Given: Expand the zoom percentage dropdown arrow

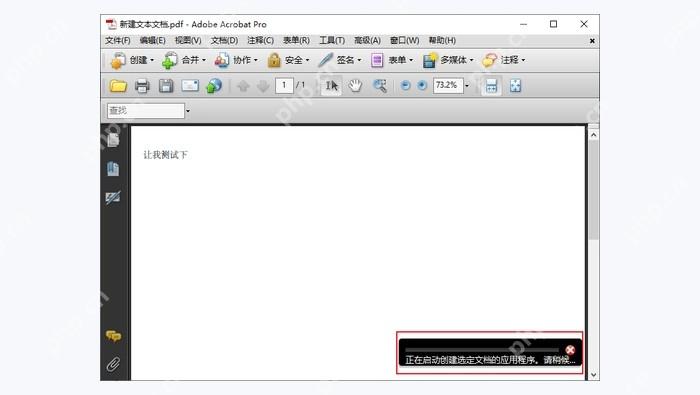Looking at the screenshot, I should pos(467,86).
